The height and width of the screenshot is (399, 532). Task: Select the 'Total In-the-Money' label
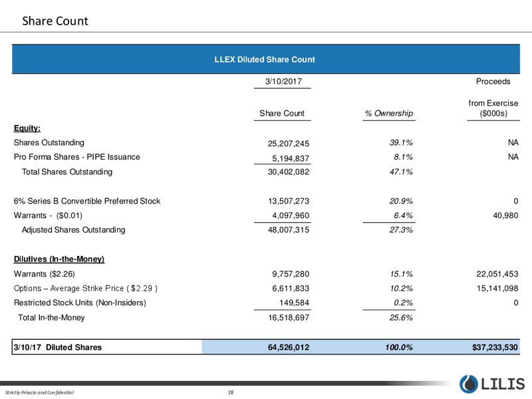pyautogui.click(x=51, y=318)
